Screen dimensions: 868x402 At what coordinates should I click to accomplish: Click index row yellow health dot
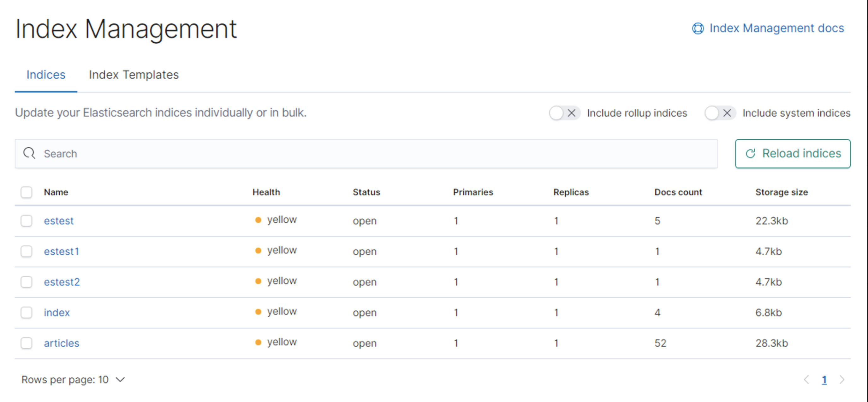click(258, 312)
